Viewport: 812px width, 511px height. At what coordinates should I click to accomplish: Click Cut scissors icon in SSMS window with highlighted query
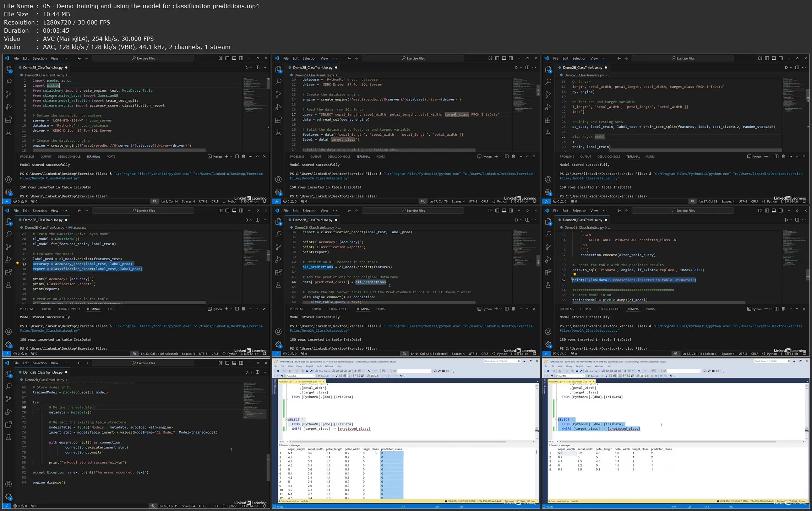(x=625, y=371)
